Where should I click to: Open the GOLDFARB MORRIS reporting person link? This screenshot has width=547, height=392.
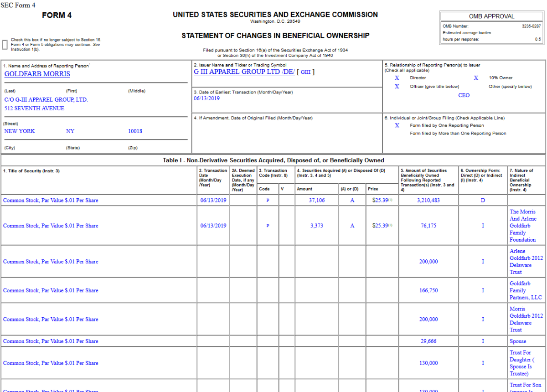pyautogui.click(x=37, y=74)
